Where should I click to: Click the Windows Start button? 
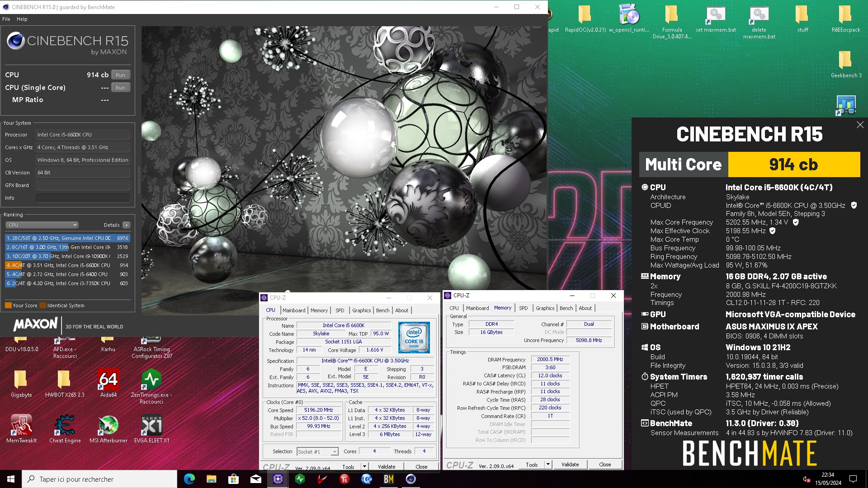(11, 479)
